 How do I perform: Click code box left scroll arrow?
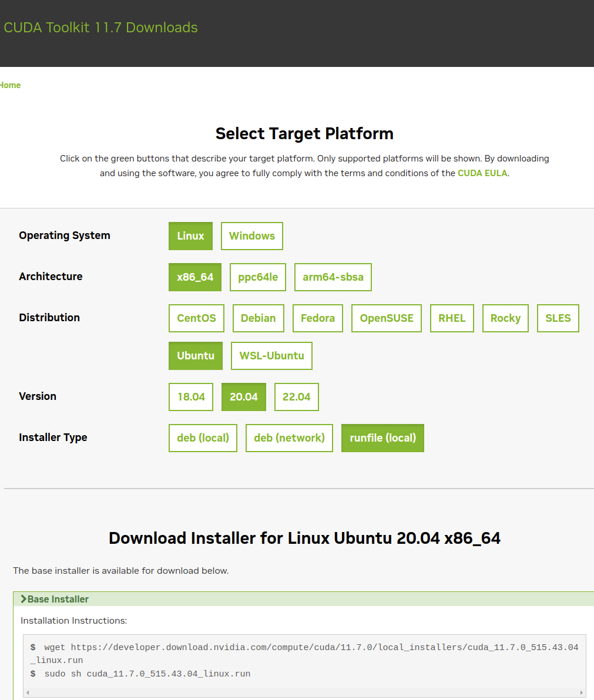28,693
